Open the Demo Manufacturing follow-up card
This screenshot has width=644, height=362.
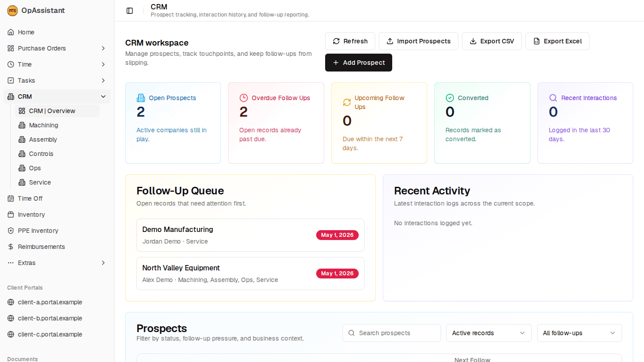[250, 235]
